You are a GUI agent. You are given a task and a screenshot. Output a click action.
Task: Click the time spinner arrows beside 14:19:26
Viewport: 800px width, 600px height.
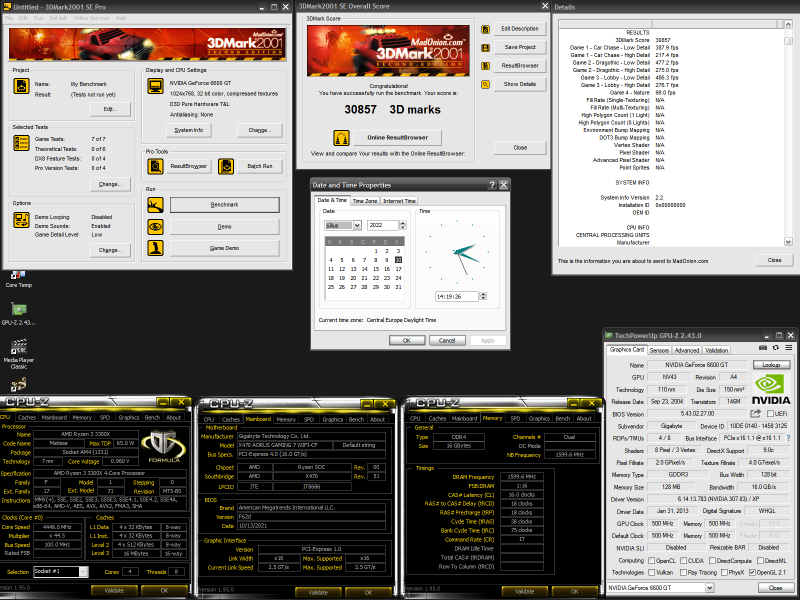coord(483,296)
